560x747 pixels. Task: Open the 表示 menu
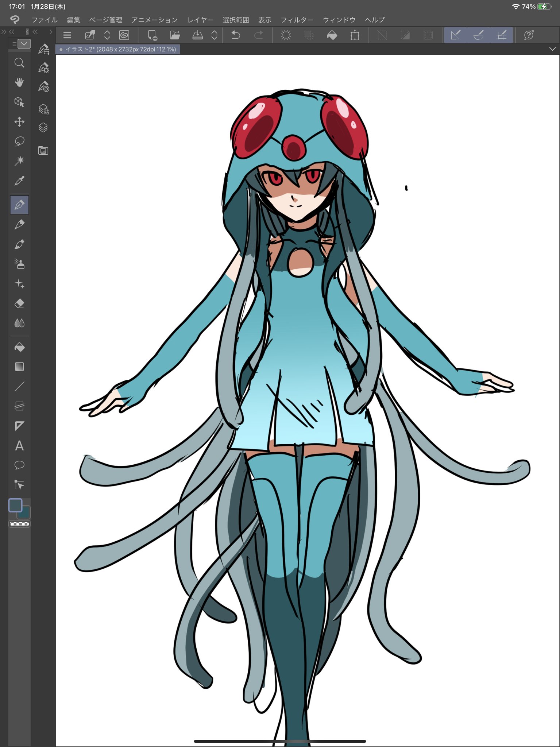pyautogui.click(x=265, y=20)
